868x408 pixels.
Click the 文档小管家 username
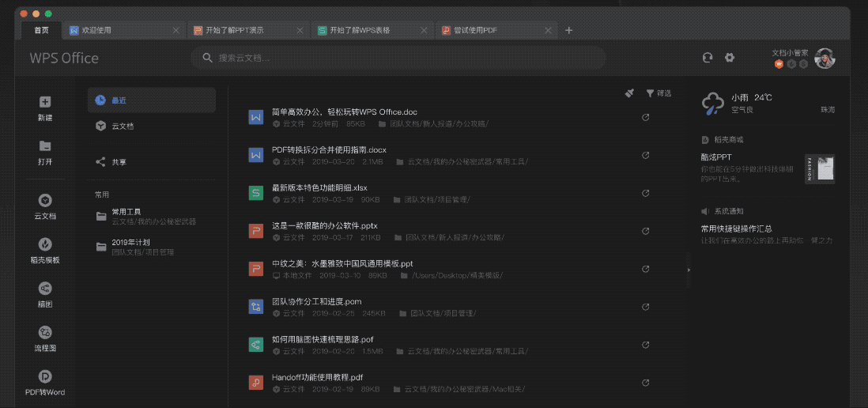click(790, 53)
